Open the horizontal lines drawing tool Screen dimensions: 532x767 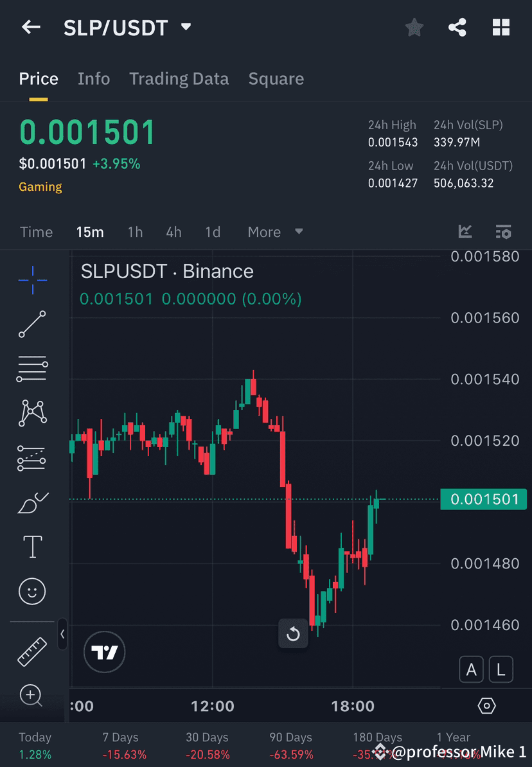[32, 369]
